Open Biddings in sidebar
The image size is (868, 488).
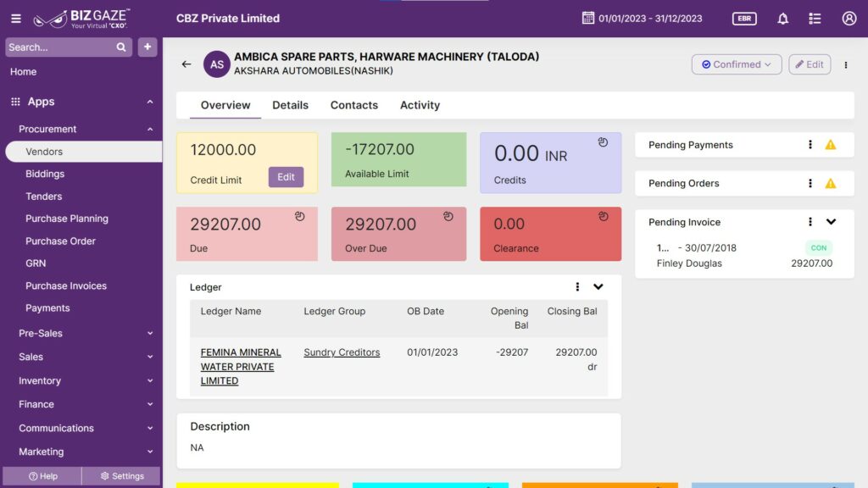(45, 174)
